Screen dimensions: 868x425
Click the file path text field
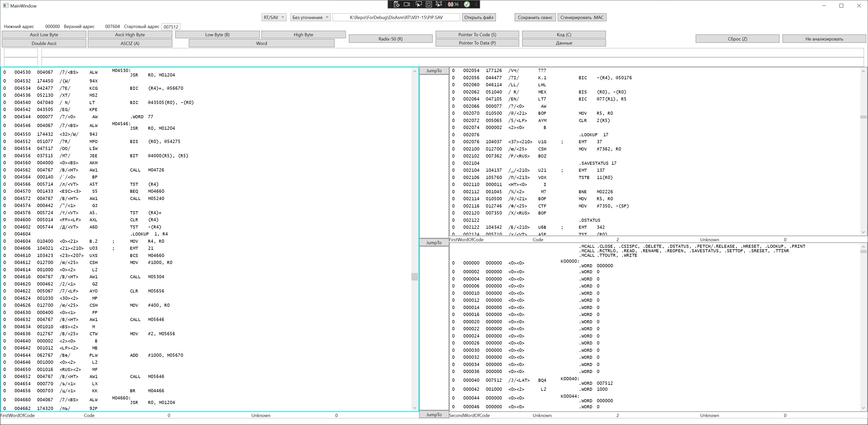396,17
